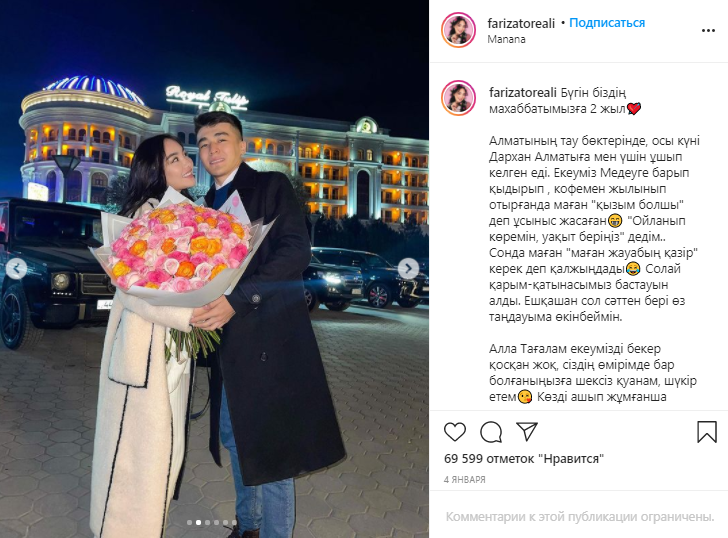Click the couple photo in the post
The width and height of the screenshot is (728, 538).
point(214,269)
